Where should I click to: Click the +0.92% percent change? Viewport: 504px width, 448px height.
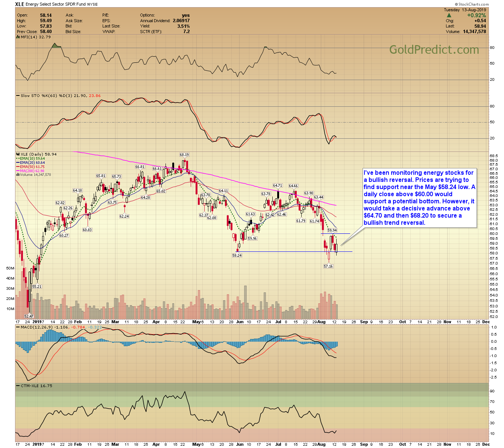point(477,15)
